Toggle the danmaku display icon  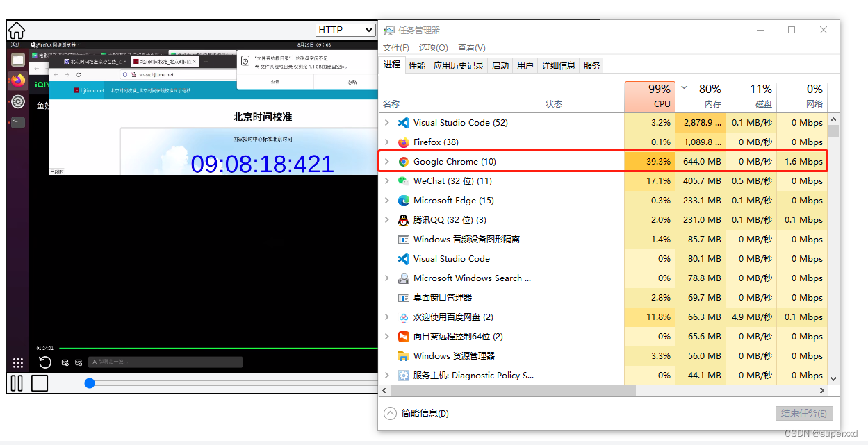coord(78,362)
